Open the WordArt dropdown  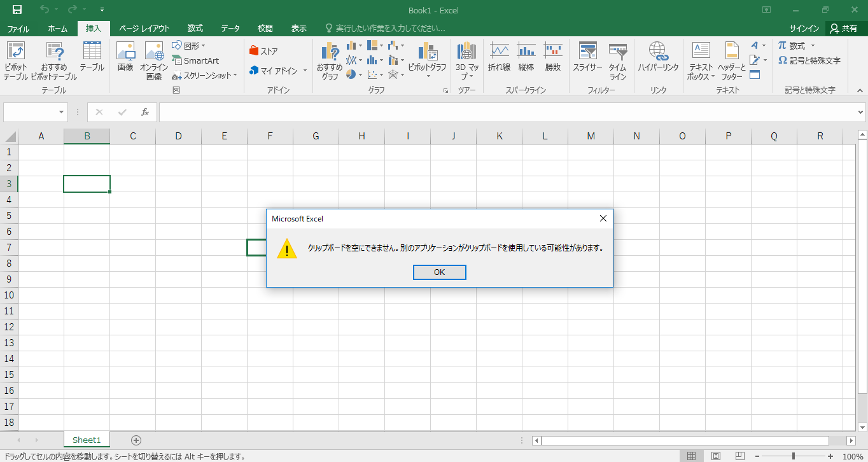pos(757,46)
